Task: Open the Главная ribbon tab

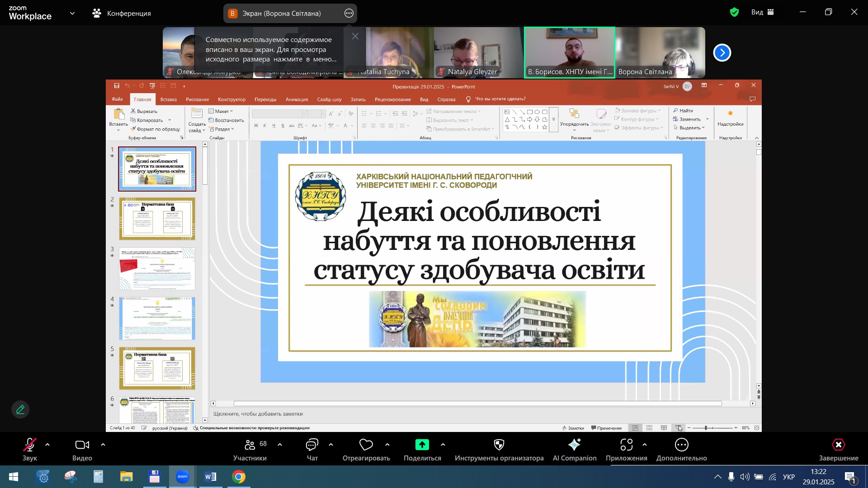Action: pos(142,99)
